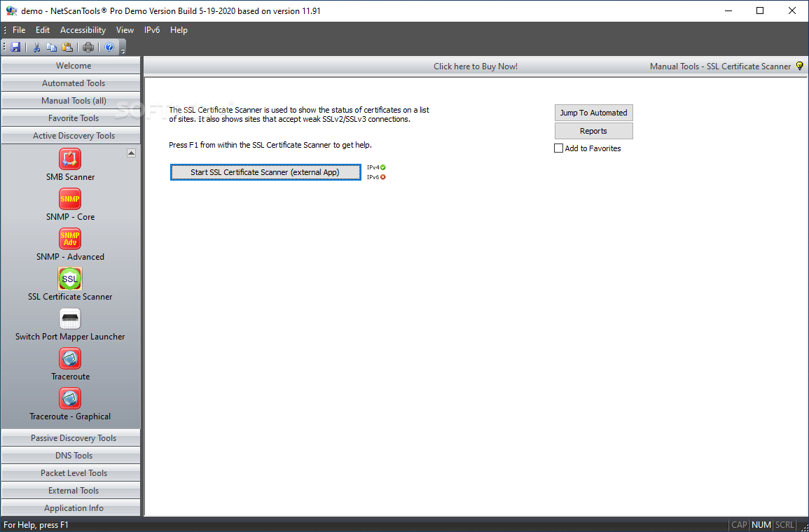
Task: Expand the Passive Discovery Tools group
Action: tap(71, 438)
